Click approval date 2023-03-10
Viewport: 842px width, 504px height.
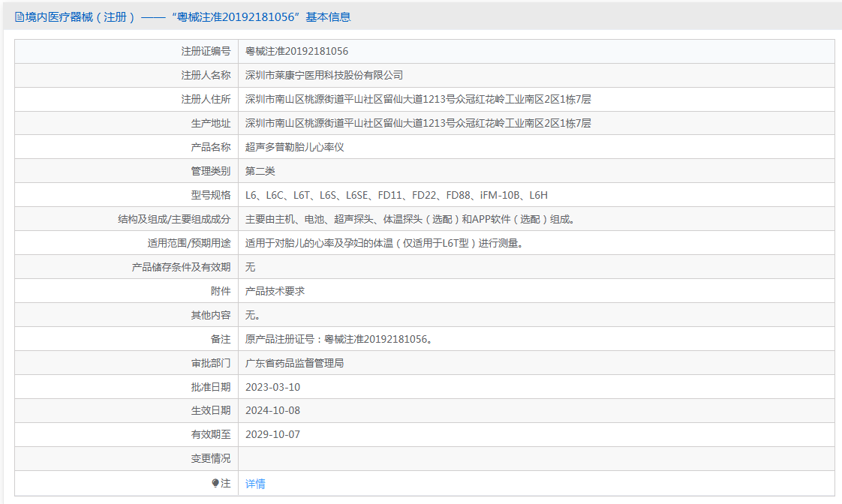pyautogui.click(x=273, y=387)
